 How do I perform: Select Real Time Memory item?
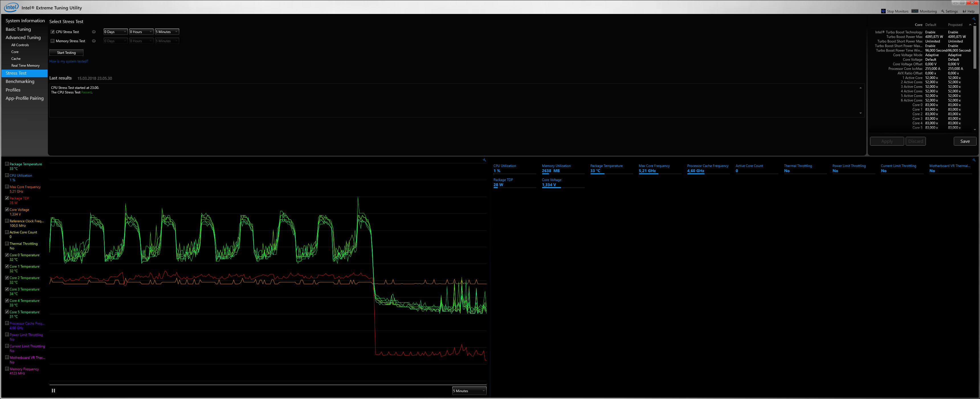(x=25, y=66)
